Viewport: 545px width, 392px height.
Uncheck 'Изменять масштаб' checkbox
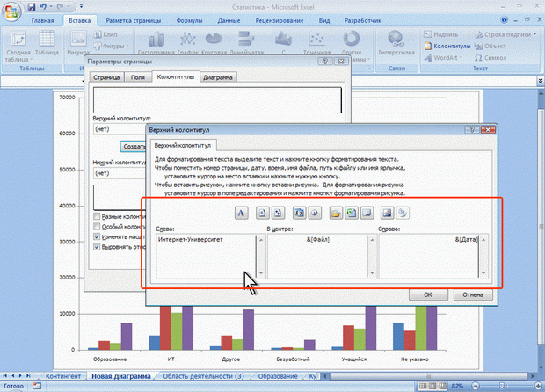97,236
